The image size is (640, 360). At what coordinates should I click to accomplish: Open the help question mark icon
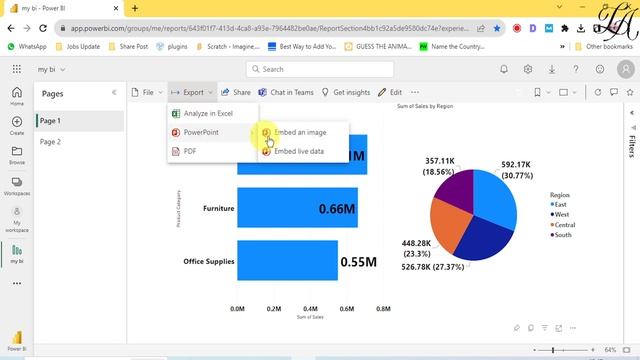tap(576, 69)
